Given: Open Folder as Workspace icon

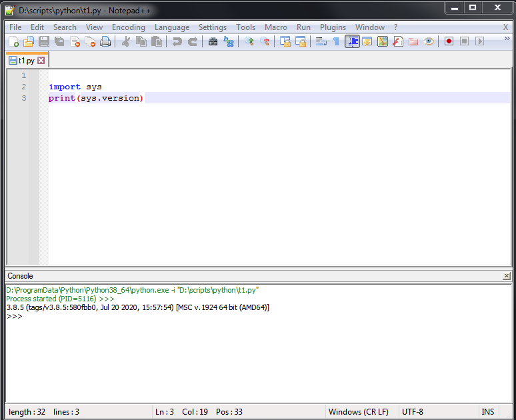Looking at the screenshot, I should pos(413,41).
